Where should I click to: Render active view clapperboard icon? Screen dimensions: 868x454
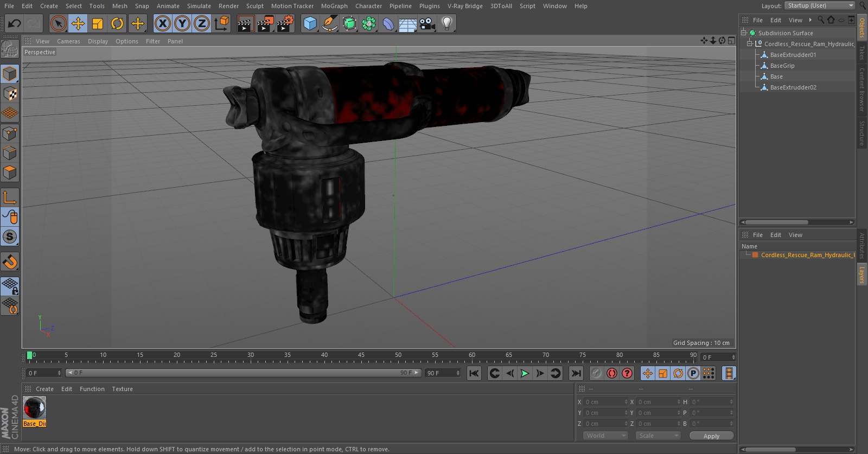[x=245, y=23]
